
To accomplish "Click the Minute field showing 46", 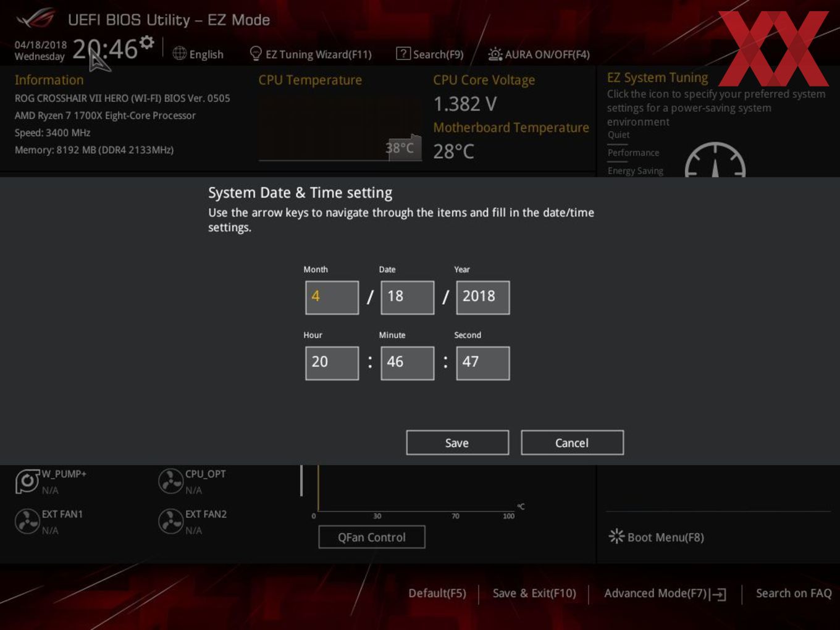I will (x=407, y=363).
